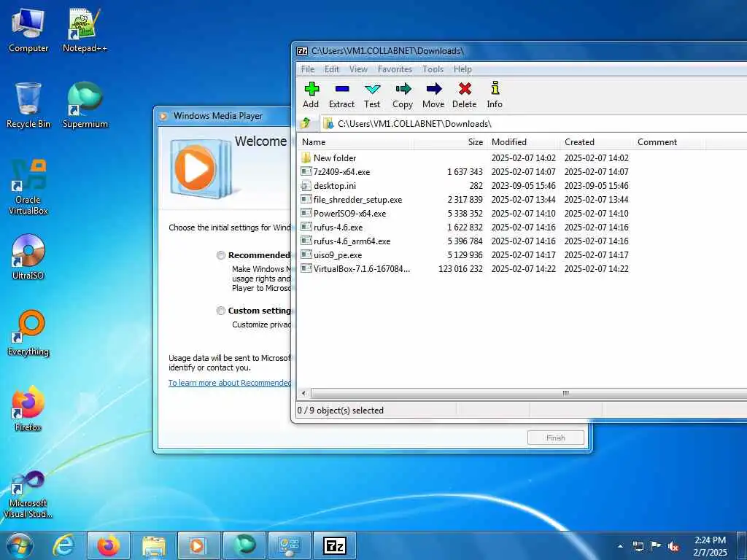The image size is (747, 560).
Task: Sort by Modified column header
Action: (523, 142)
